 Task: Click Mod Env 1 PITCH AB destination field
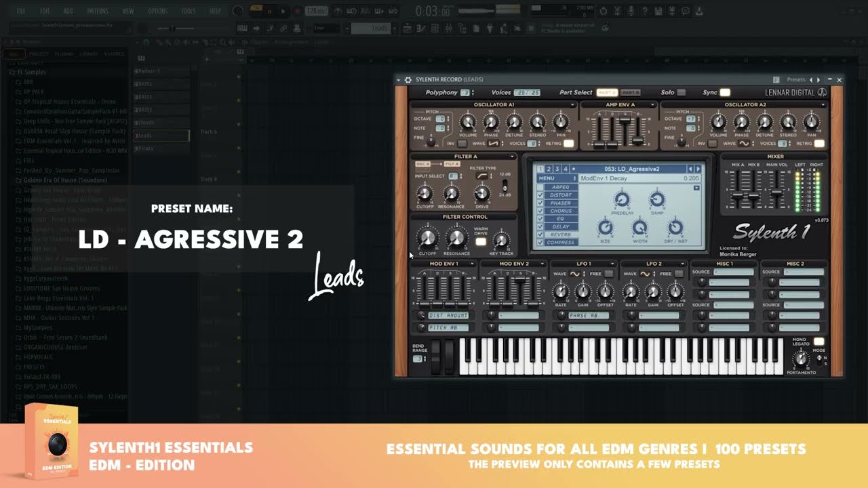pos(448,327)
